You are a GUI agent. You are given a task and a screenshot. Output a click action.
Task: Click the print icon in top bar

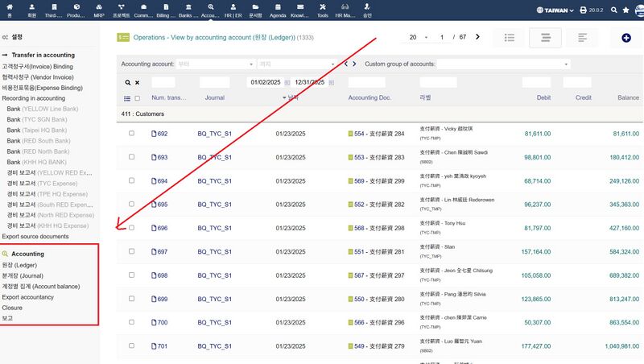583,10
